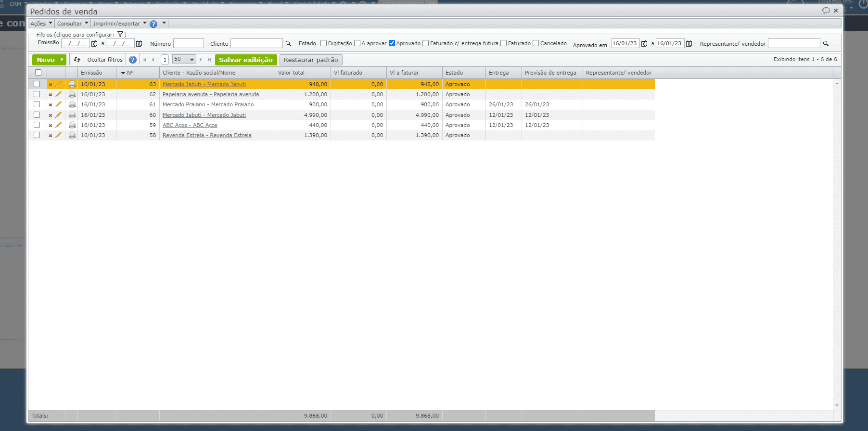Click the refresh list icon beside Novo
The height and width of the screenshot is (431, 868).
[x=77, y=60]
